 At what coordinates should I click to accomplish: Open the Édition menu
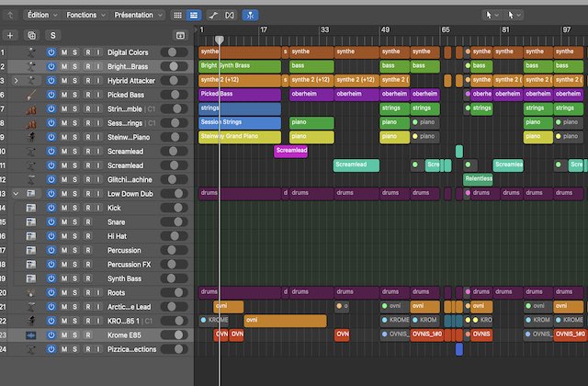point(40,16)
